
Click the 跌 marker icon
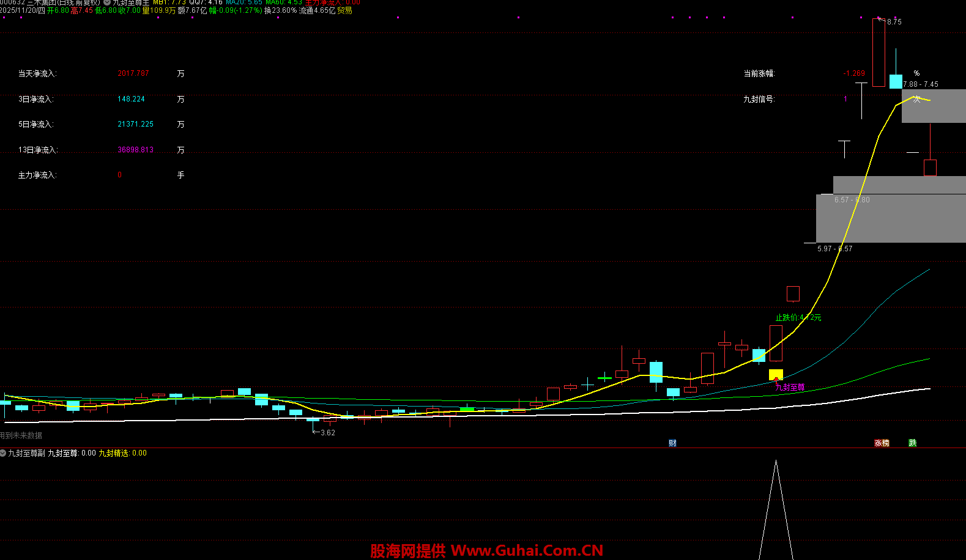pyautogui.click(x=912, y=443)
